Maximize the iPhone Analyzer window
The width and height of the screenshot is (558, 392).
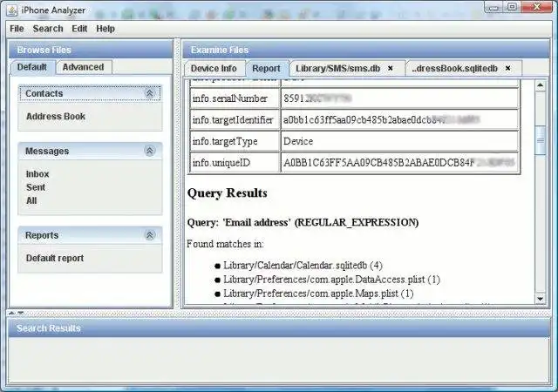tap(512, 8)
